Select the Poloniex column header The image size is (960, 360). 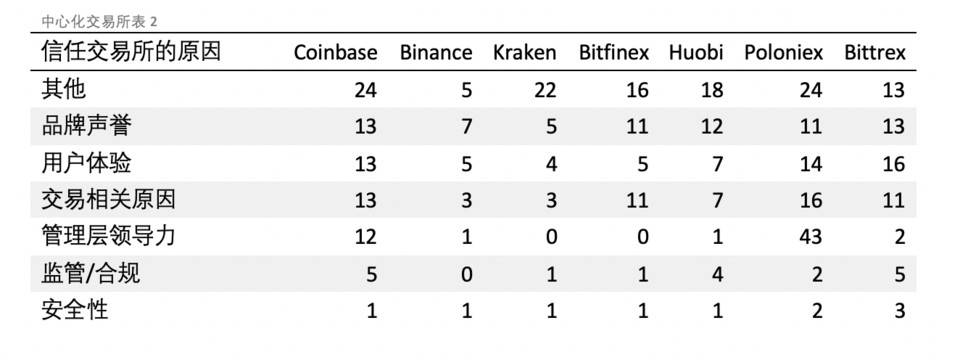tap(784, 52)
